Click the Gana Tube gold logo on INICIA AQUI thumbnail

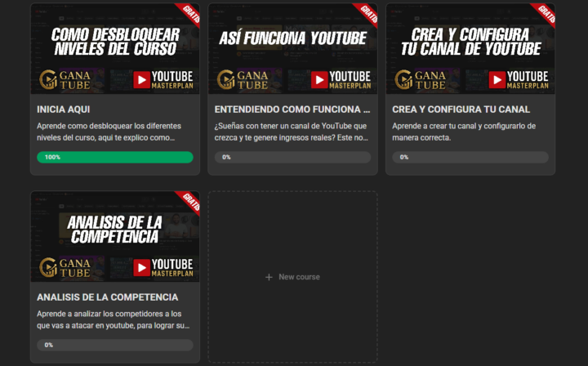tap(65, 80)
